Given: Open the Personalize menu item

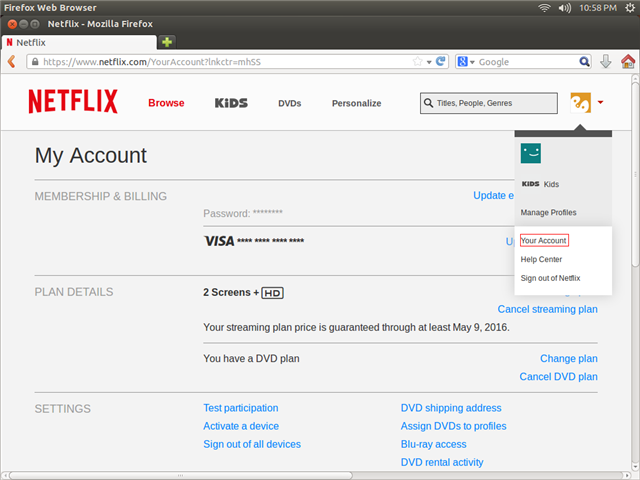Looking at the screenshot, I should pos(356,103).
